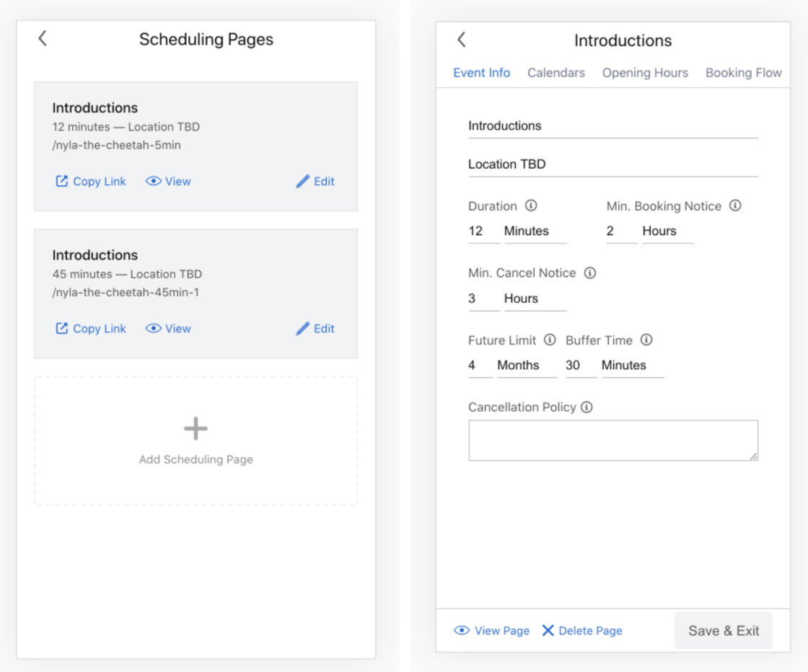The width and height of the screenshot is (808, 672).
Task: Open the Booking Flow tab
Action: tap(744, 72)
